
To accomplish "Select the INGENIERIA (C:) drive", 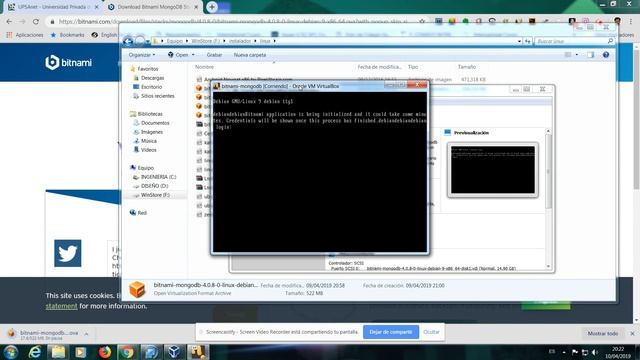I will (x=158, y=177).
